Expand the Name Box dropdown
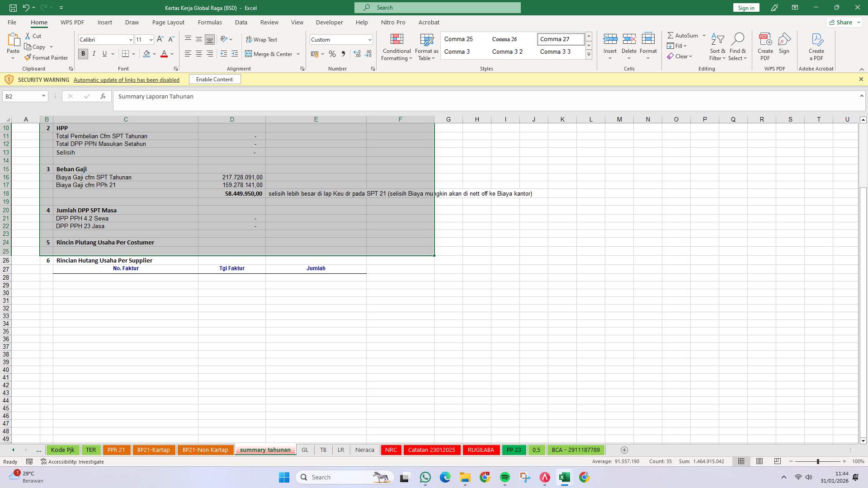This screenshot has width=868, height=488. [44, 96]
